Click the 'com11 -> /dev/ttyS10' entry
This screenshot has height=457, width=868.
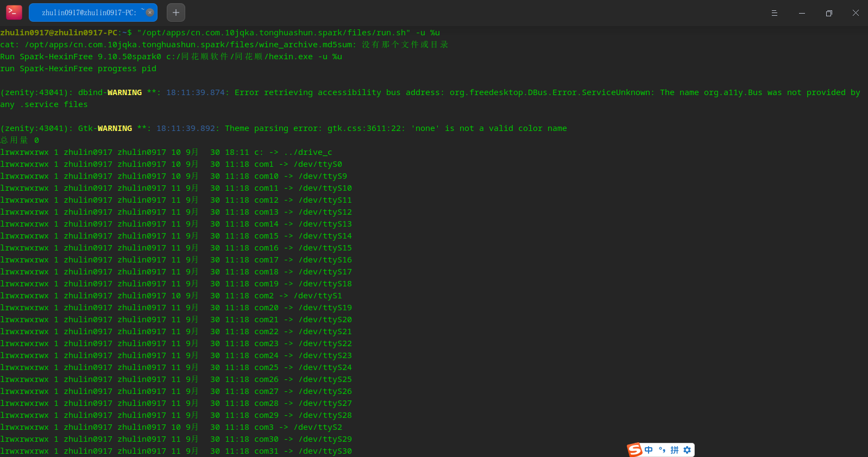pos(303,188)
